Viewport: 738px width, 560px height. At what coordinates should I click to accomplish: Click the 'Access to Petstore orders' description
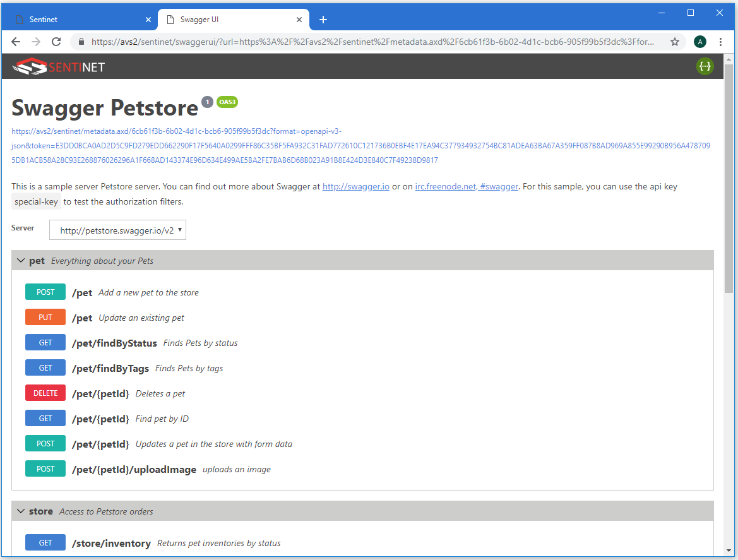106,511
